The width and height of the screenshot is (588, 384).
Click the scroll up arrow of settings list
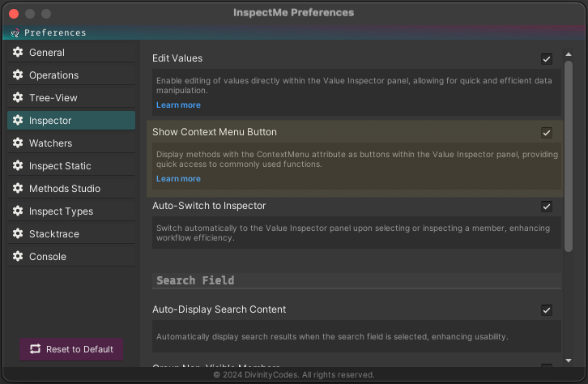pyautogui.click(x=569, y=54)
